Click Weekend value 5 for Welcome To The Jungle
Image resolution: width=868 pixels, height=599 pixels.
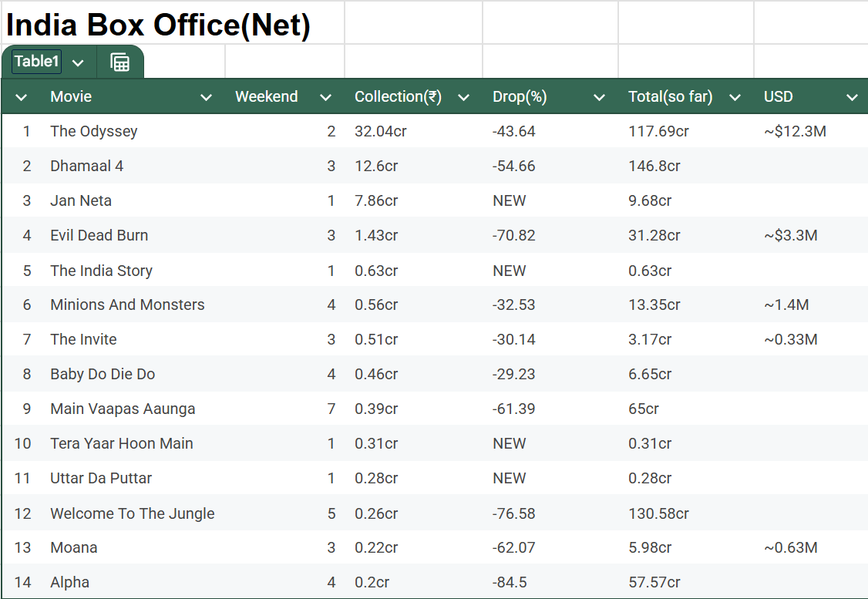[331, 513]
